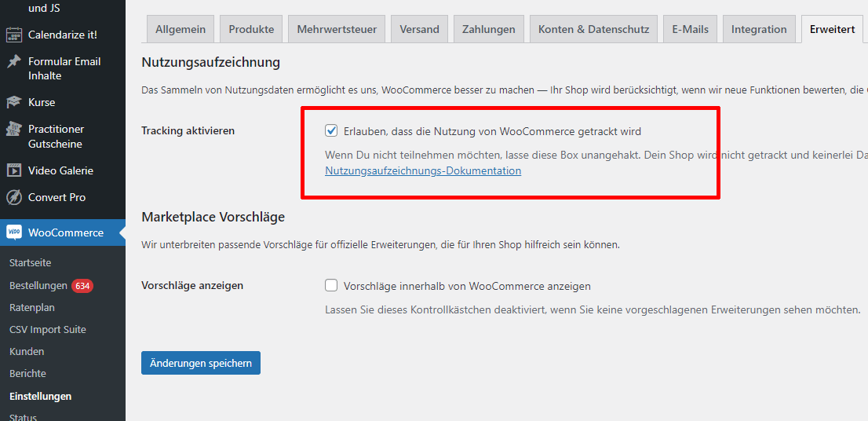The width and height of the screenshot is (868, 421).
Task: Click the Marketplace Vorschläge heading
Action: pos(213,217)
